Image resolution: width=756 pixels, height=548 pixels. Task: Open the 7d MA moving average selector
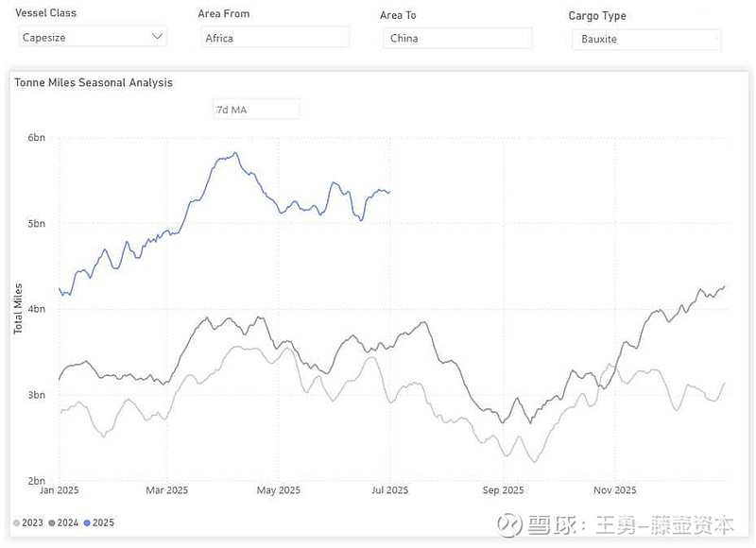click(255, 110)
